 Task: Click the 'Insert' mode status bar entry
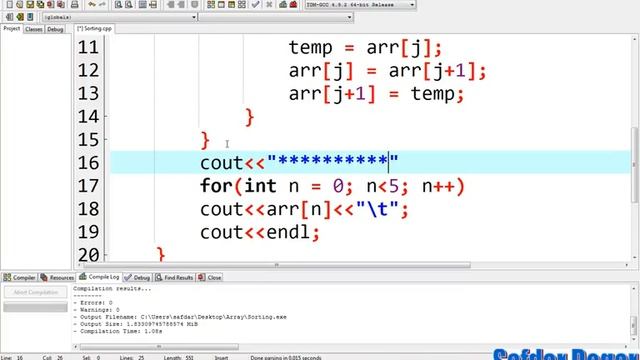(221, 358)
